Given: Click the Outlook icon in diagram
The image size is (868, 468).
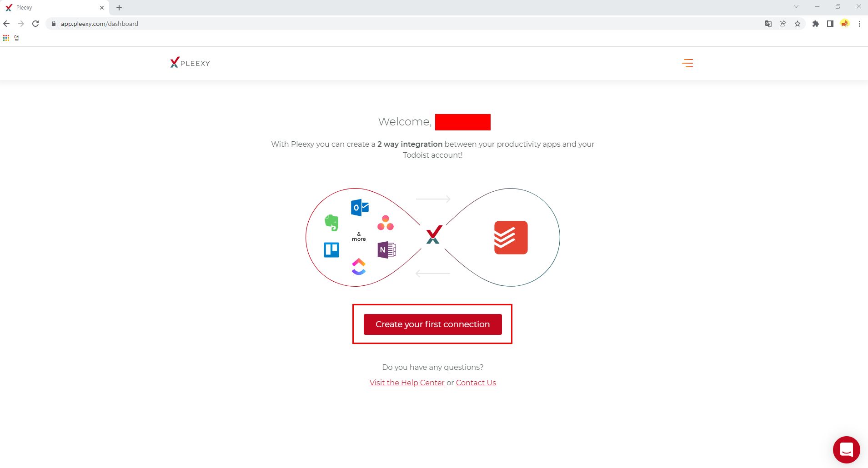Looking at the screenshot, I should click(360, 207).
